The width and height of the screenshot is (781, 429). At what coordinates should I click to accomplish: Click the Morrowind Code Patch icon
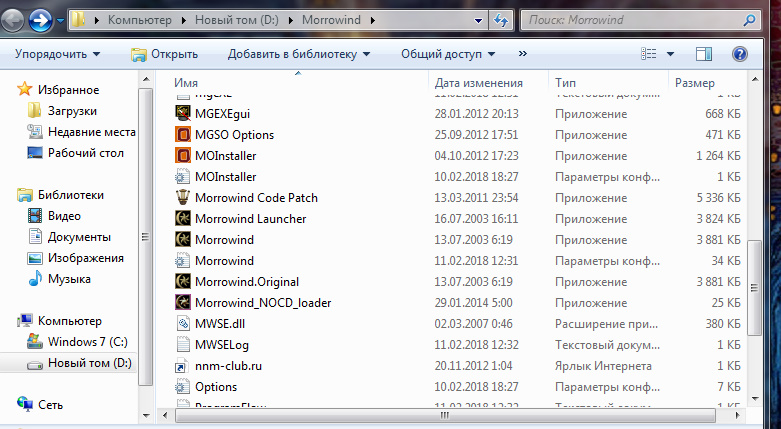tap(183, 197)
